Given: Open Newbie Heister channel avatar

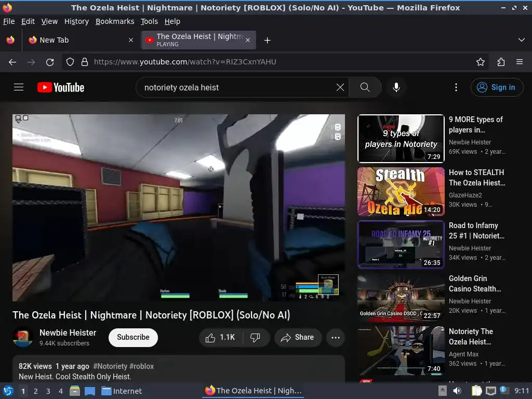Looking at the screenshot, I should [x=23, y=338].
